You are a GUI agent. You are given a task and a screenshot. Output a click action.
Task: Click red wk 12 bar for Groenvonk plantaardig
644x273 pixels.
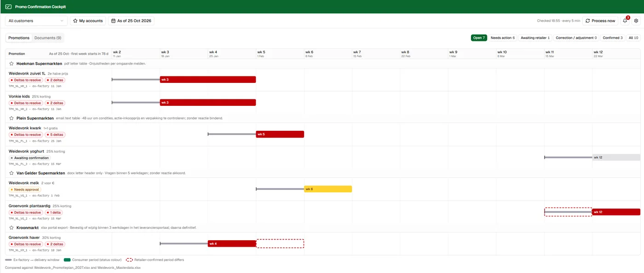[x=616, y=212]
